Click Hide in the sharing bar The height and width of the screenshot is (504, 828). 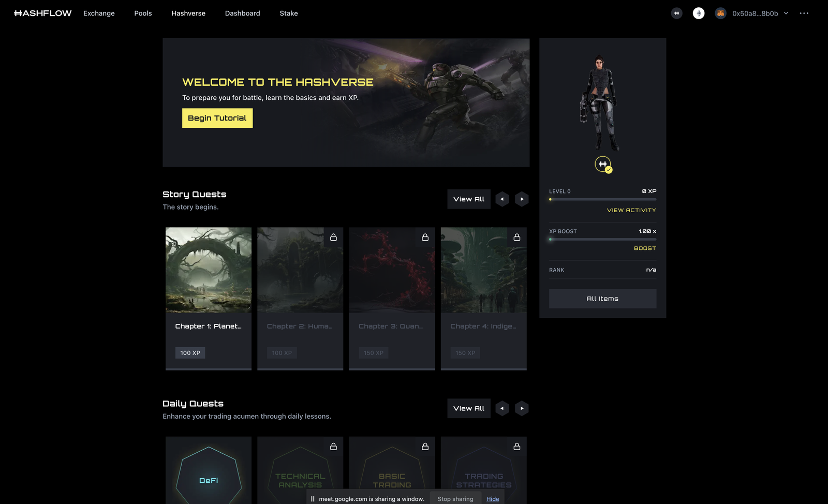click(493, 499)
